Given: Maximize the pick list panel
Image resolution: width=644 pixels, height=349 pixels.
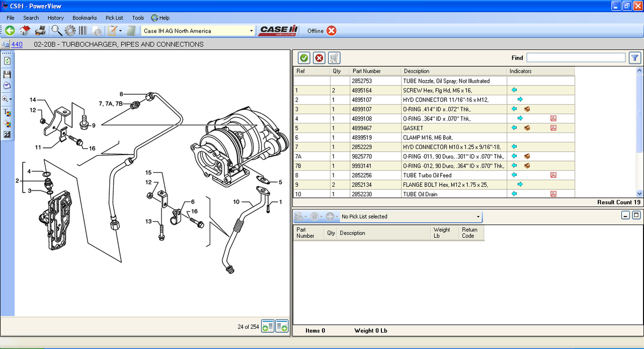Looking at the screenshot, I should coord(636,215).
